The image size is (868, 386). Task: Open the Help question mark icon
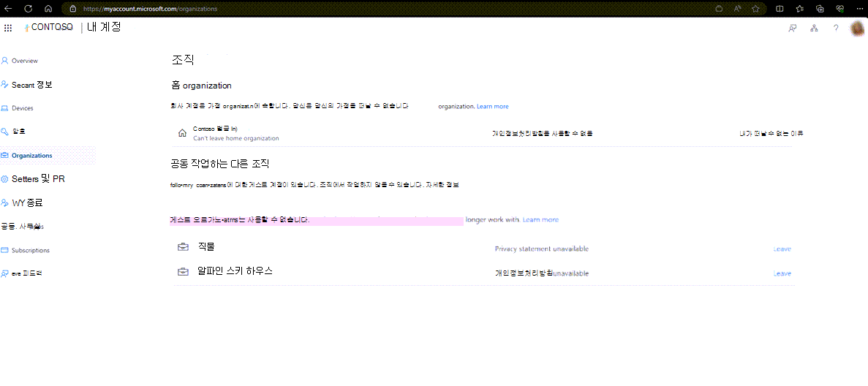pyautogui.click(x=836, y=29)
